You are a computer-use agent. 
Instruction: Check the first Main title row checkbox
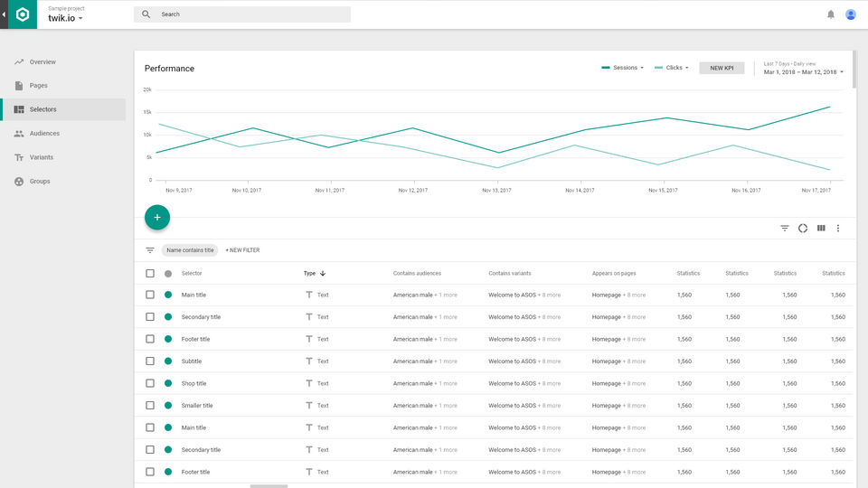(150, 295)
